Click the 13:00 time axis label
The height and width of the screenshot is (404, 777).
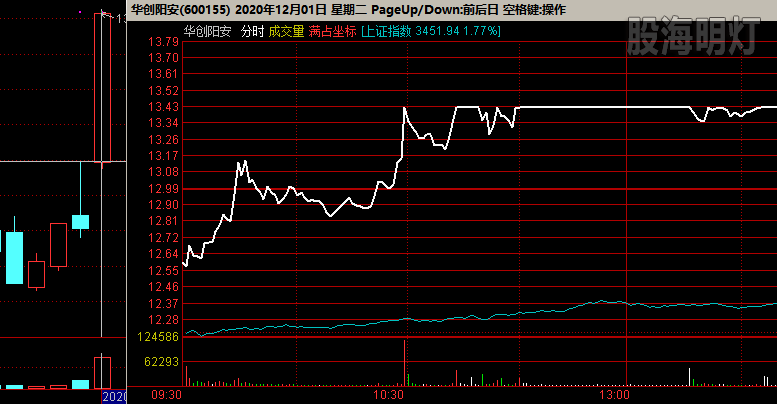tap(614, 395)
